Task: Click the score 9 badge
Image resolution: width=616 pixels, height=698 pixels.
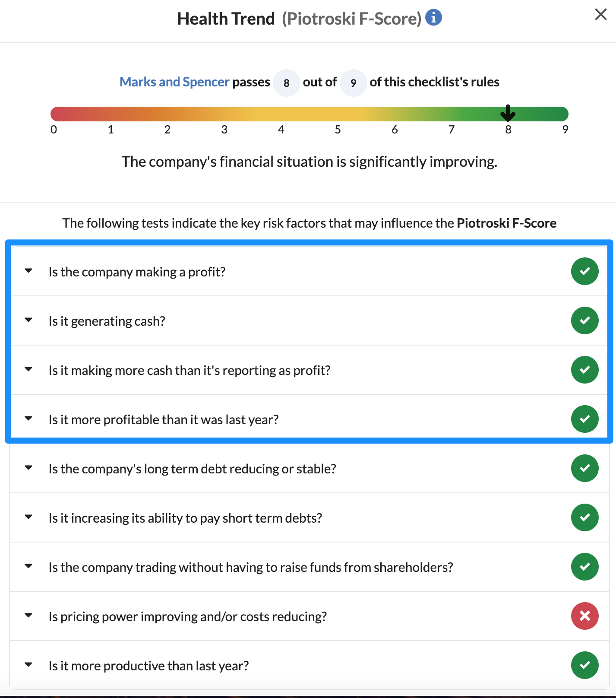Action: click(353, 82)
